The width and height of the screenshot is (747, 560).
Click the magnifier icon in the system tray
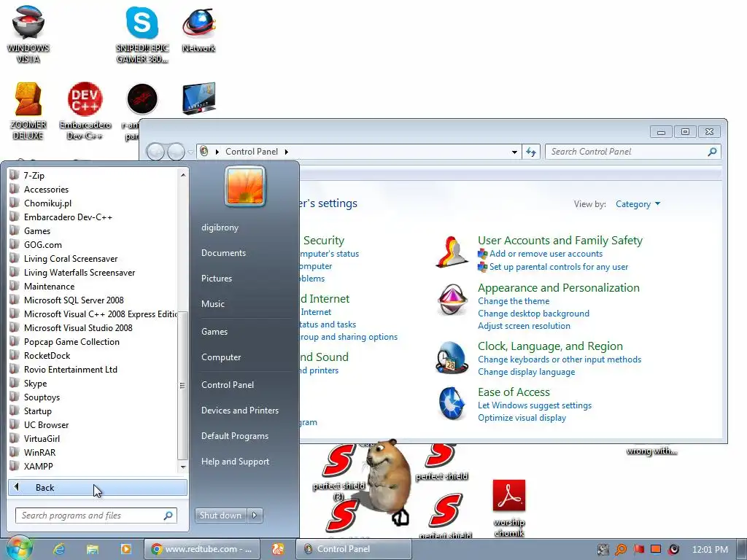point(621,550)
